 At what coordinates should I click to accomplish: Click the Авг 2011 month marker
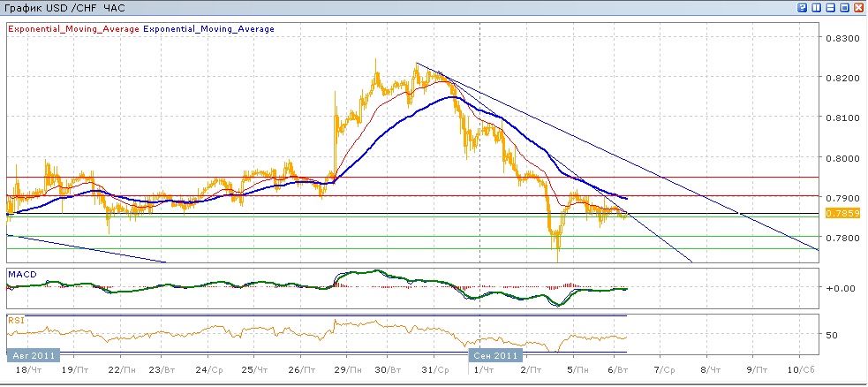[x=33, y=354]
